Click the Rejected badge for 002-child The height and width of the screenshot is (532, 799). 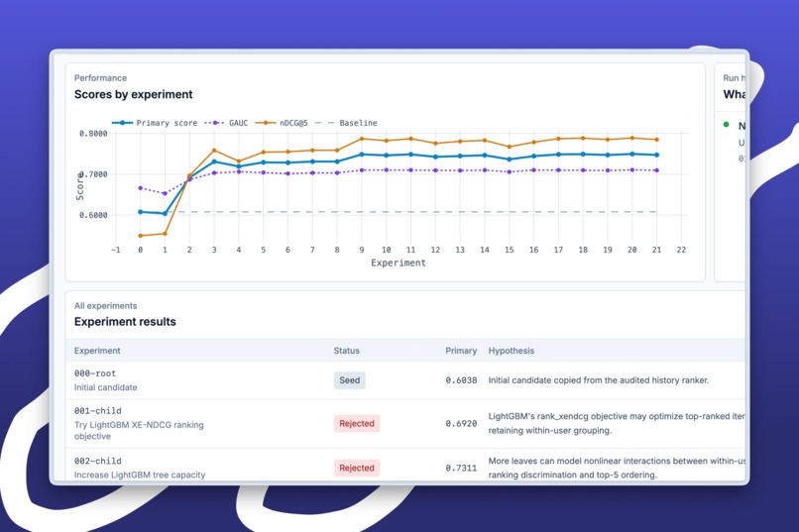point(357,468)
